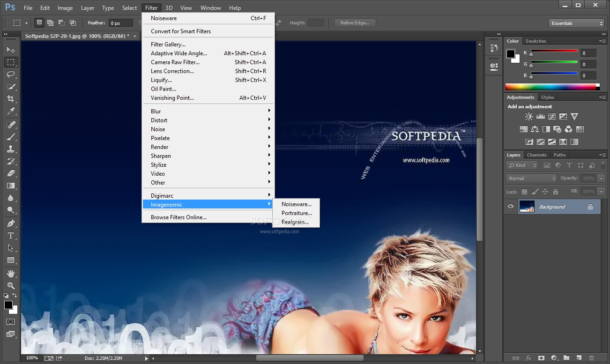Add a Curves adjustment

552,116
